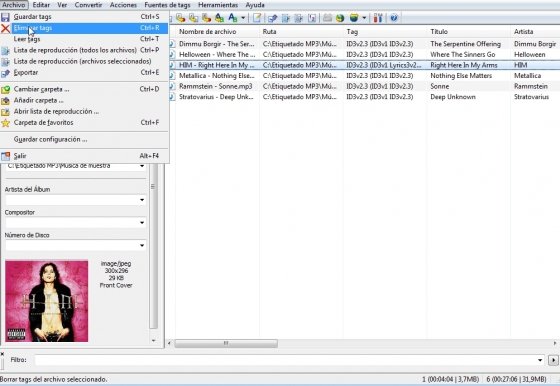The image size is (560, 386).
Task: Open Carpeta de favoritos menu entry
Action: [84, 122]
